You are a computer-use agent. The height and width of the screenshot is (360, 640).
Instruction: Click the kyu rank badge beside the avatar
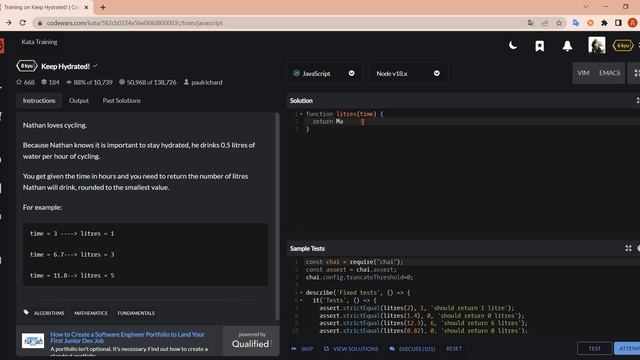pos(622,46)
